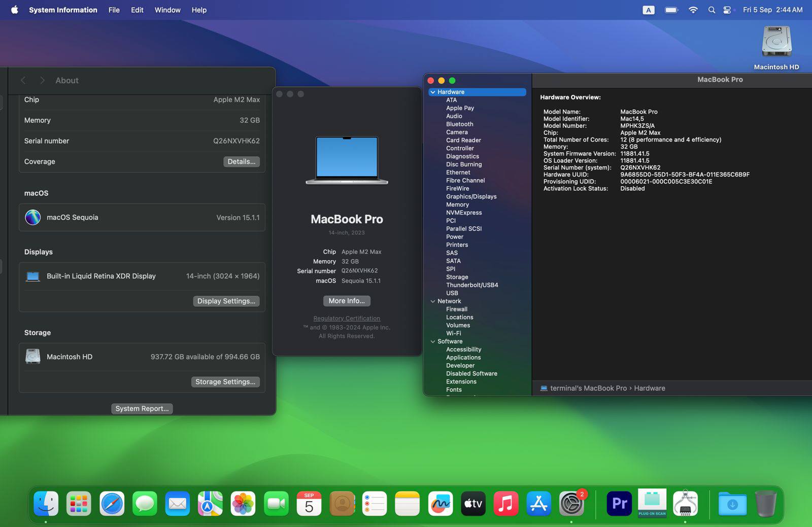The image size is (812, 527).
Task: Collapse the Software section in sidebar
Action: 433,341
